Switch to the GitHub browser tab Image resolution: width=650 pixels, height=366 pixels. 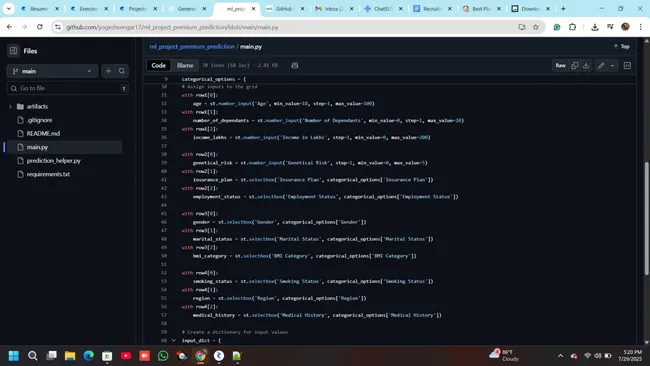point(284,8)
